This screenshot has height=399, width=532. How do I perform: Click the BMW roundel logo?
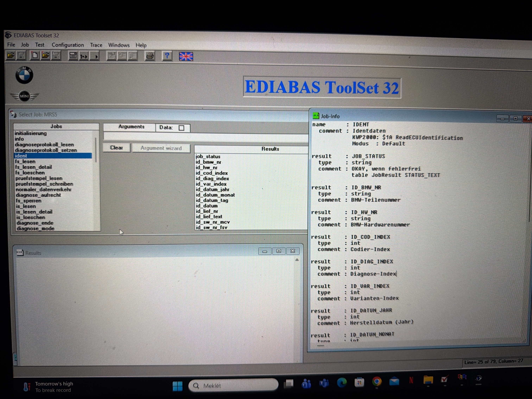pos(24,75)
